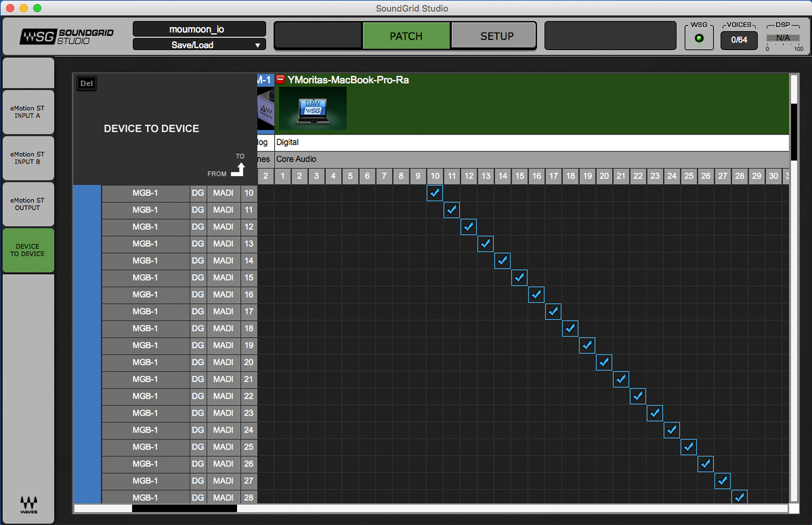Select the MGB-1 MADI 24 source row
The height and width of the screenshot is (525, 812).
[180, 430]
